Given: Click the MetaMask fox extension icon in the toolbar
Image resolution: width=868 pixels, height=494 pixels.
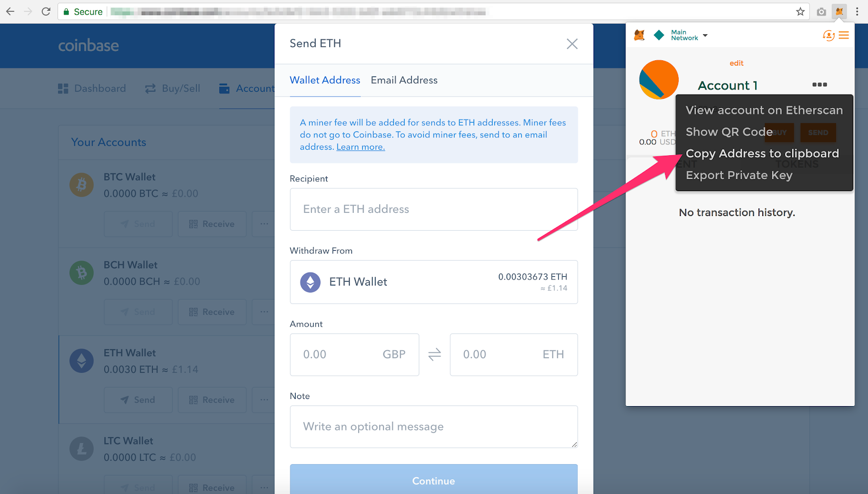Looking at the screenshot, I should (x=839, y=11).
